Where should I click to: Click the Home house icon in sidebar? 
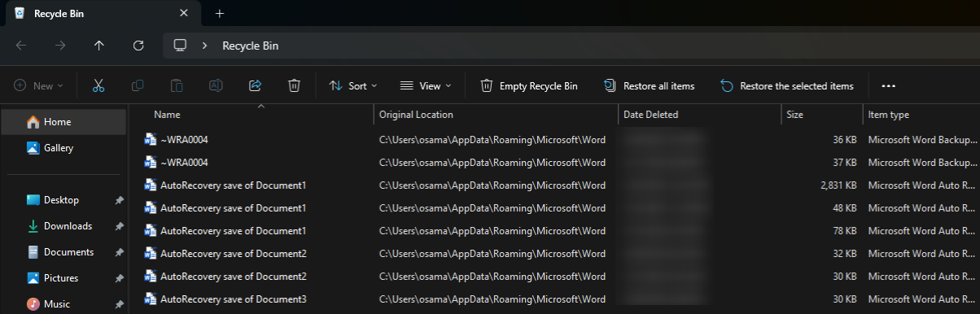click(33, 122)
